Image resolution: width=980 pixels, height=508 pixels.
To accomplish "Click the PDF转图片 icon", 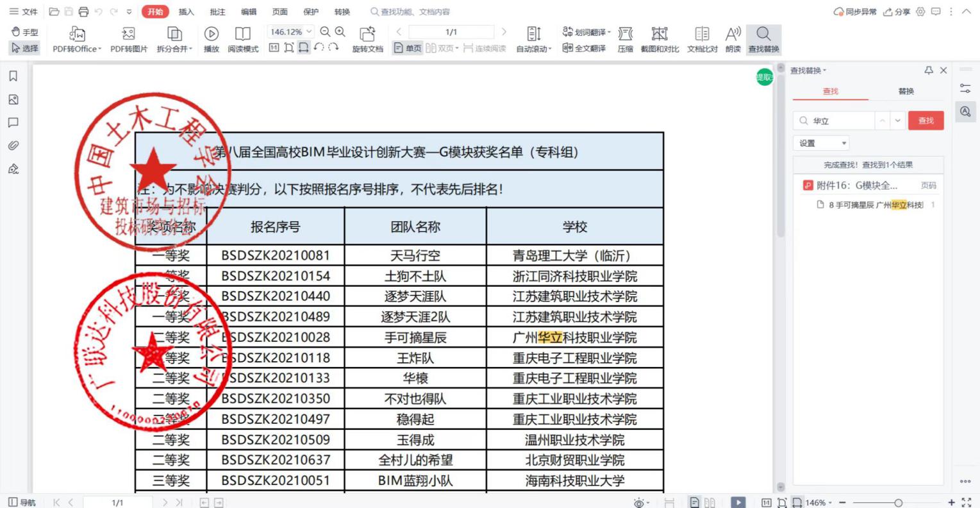I will pos(128,33).
